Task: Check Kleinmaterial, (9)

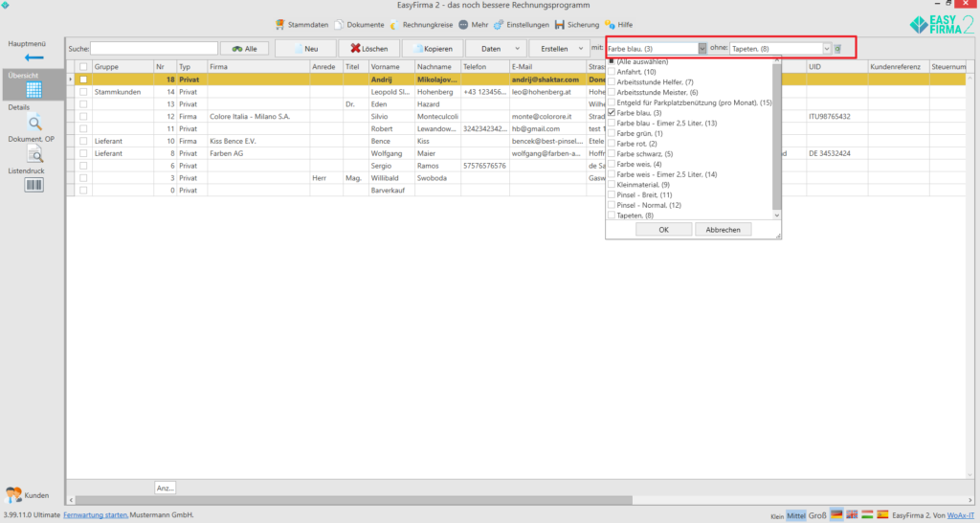Action: pos(612,185)
